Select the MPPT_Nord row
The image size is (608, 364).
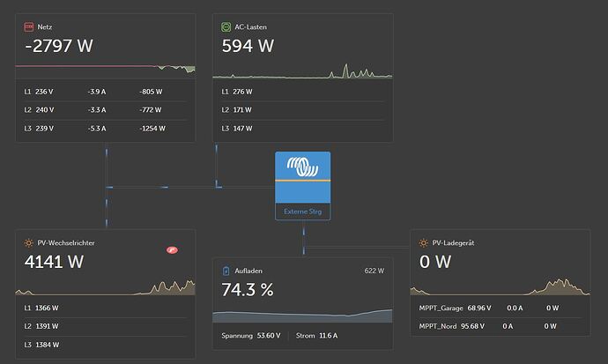click(x=500, y=326)
